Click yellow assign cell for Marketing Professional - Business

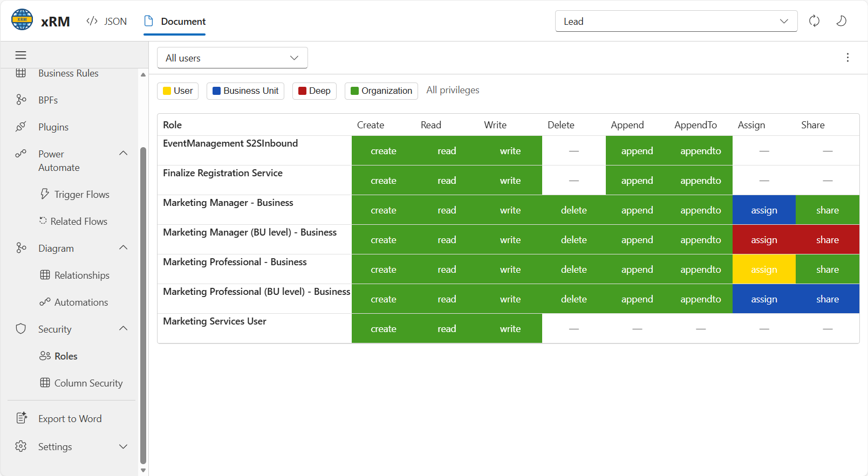point(764,270)
